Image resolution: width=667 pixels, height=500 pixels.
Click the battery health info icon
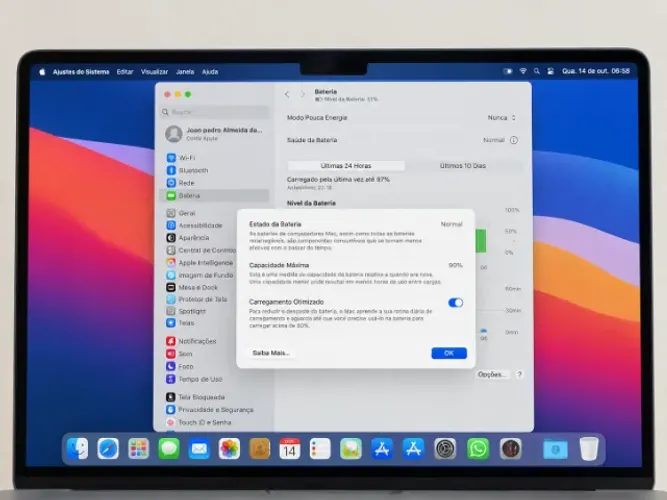[514, 140]
